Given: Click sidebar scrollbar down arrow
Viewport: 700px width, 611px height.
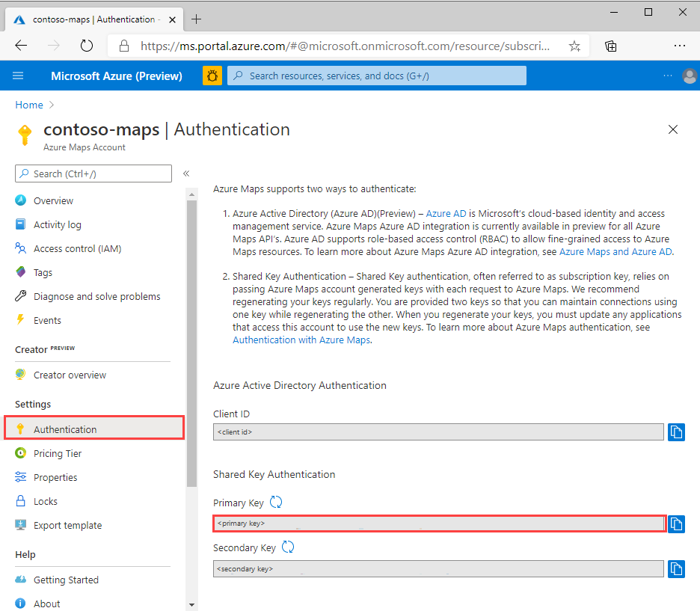Looking at the screenshot, I should point(191,605).
